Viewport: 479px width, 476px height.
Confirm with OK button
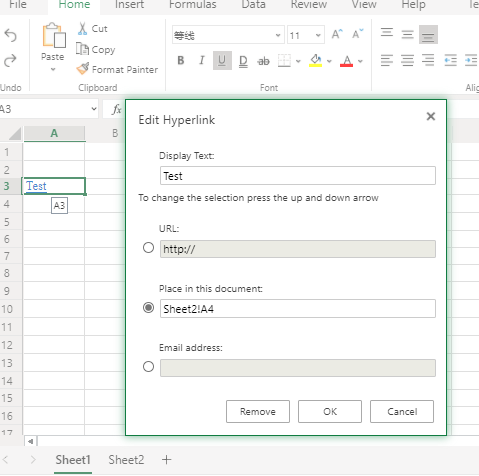(x=330, y=412)
